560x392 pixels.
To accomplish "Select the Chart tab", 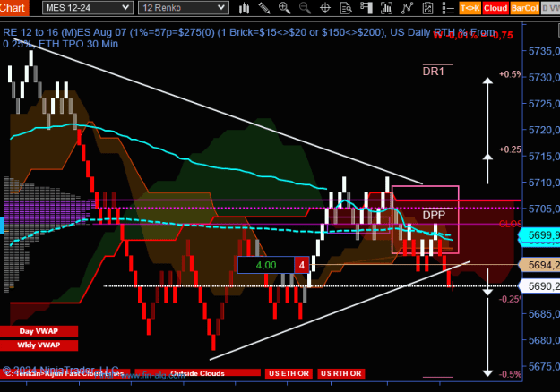I will pos(14,7).
